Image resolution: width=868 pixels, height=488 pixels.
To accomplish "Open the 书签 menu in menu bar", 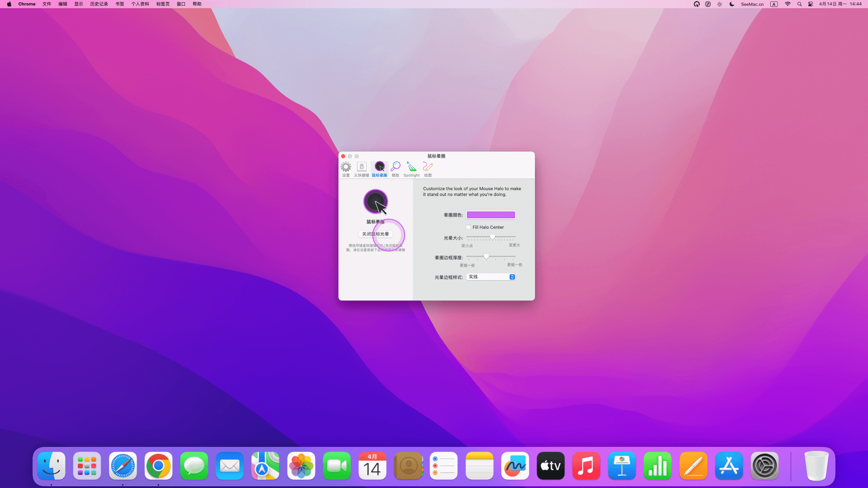I will click(x=119, y=4).
